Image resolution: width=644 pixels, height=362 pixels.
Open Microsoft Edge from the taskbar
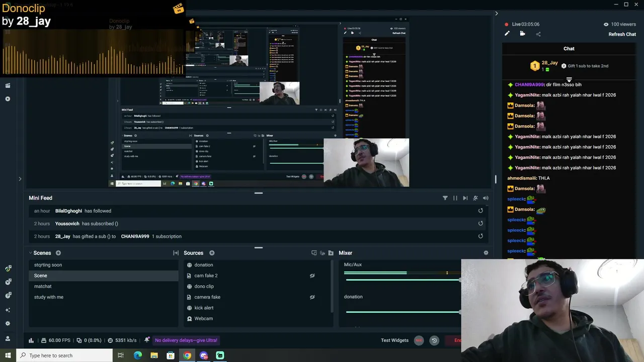tap(138, 355)
